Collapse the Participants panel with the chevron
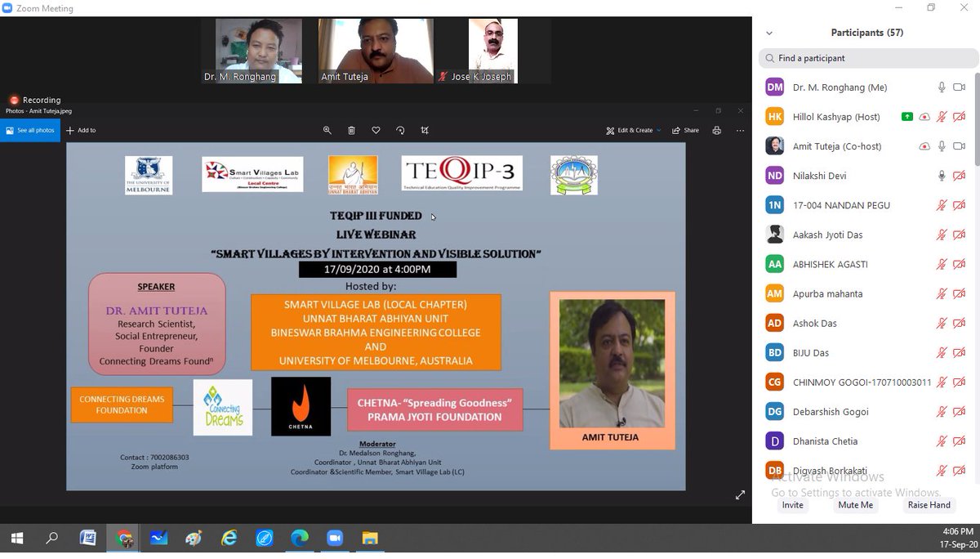 tap(769, 34)
